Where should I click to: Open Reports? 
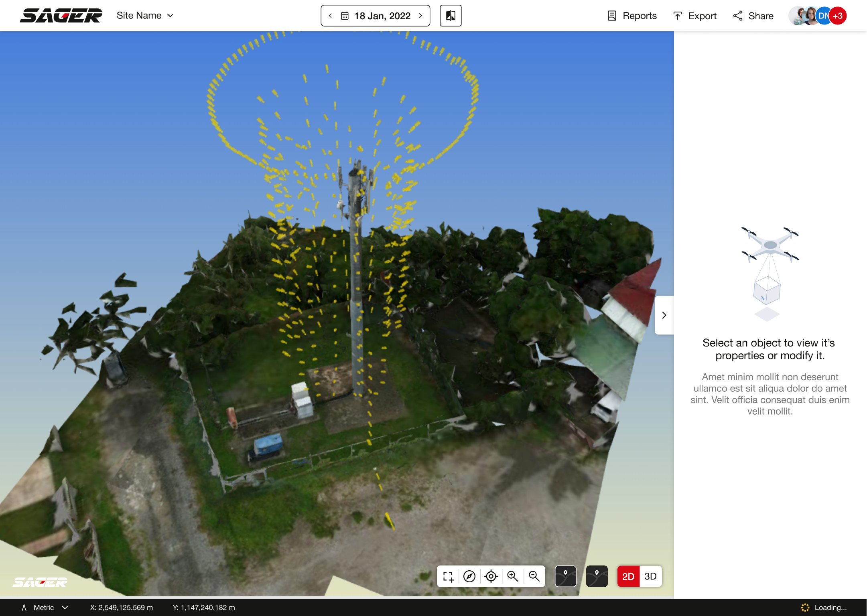(632, 16)
